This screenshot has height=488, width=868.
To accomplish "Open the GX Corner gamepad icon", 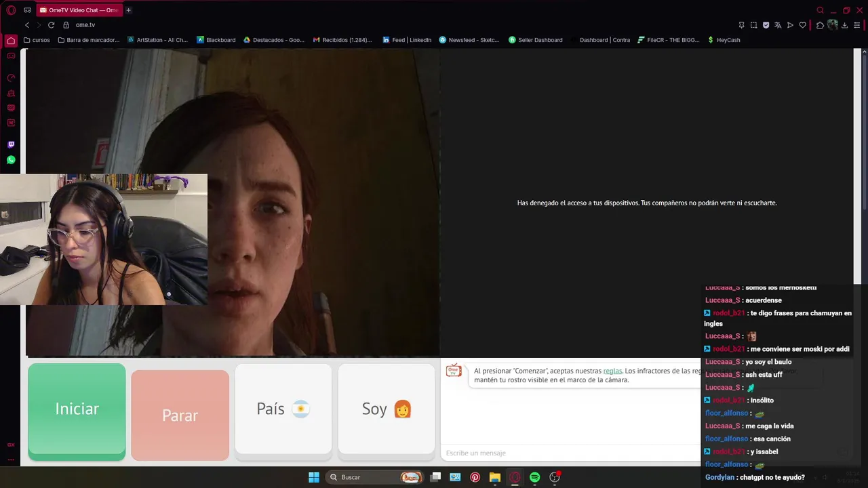I will pyautogui.click(x=27, y=10).
